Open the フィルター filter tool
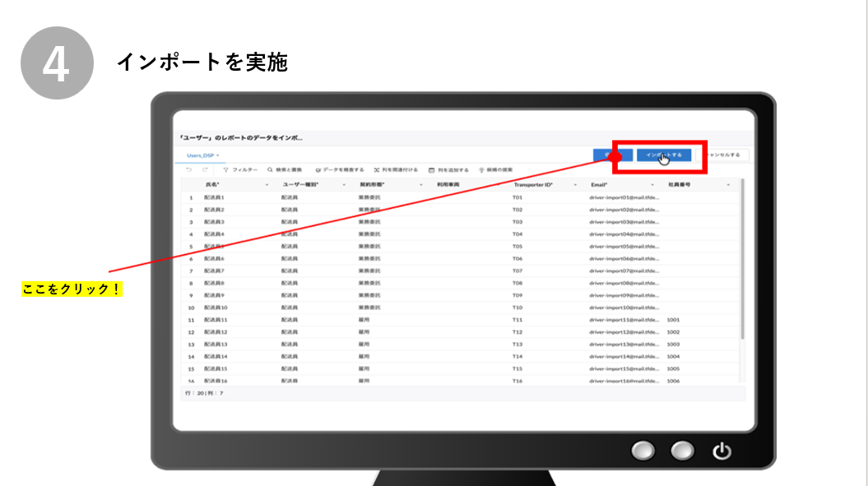The height and width of the screenshot is (486, 868). [240, 169]
